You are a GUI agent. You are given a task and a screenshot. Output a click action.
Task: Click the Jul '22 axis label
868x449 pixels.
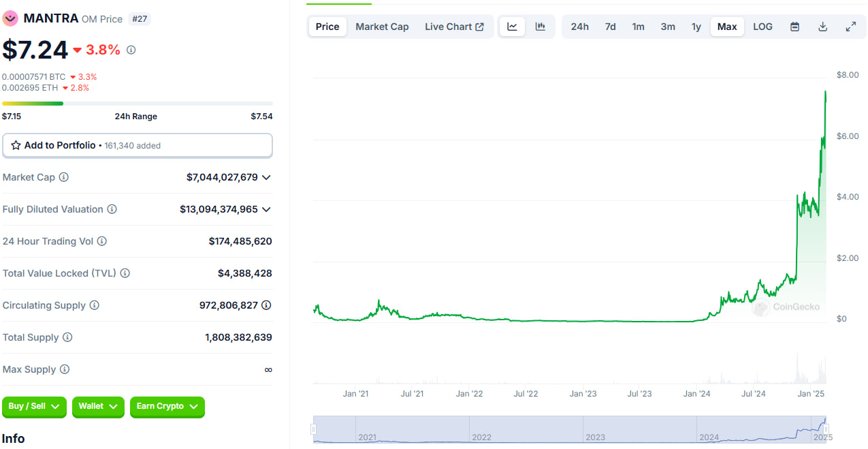click(526, 394)
